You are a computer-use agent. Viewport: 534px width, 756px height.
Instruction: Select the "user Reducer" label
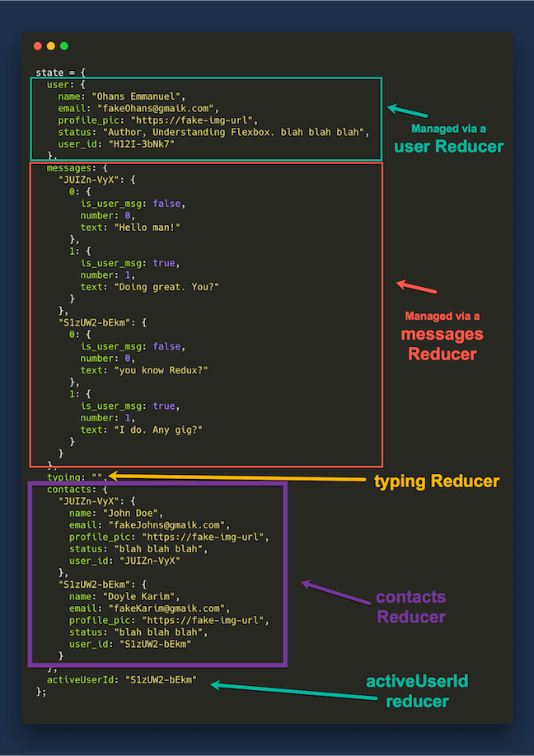448,147
